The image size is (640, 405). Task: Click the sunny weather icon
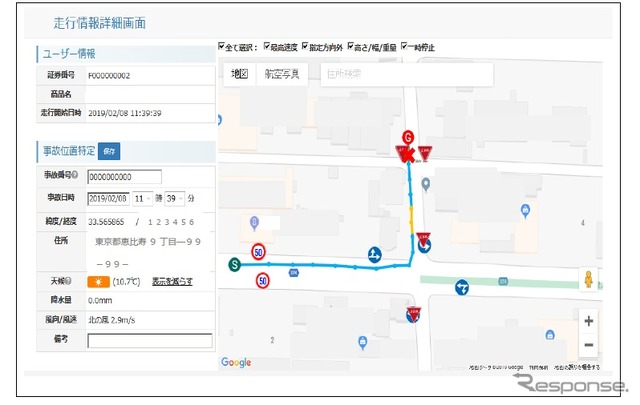coord(98,282)
